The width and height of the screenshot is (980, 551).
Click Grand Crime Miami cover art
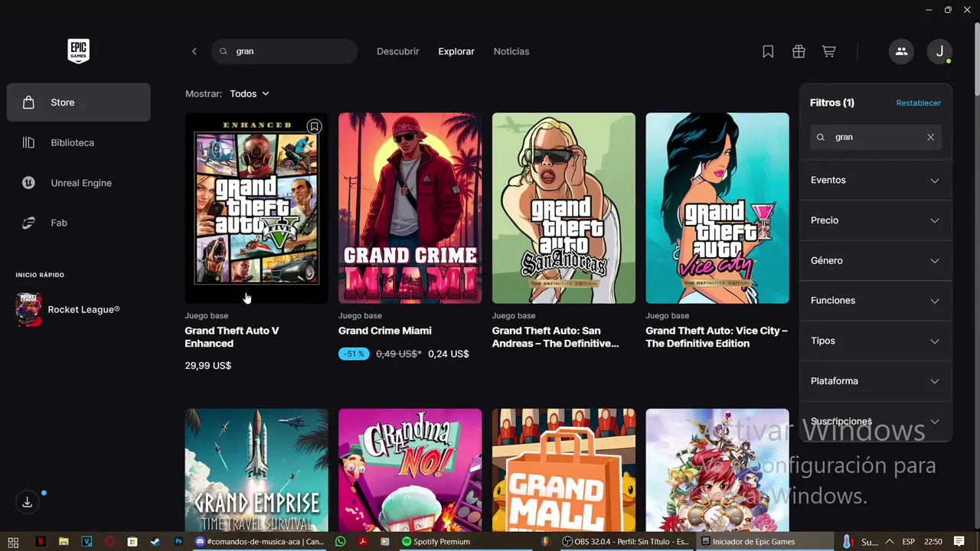[x=410, y=208]
